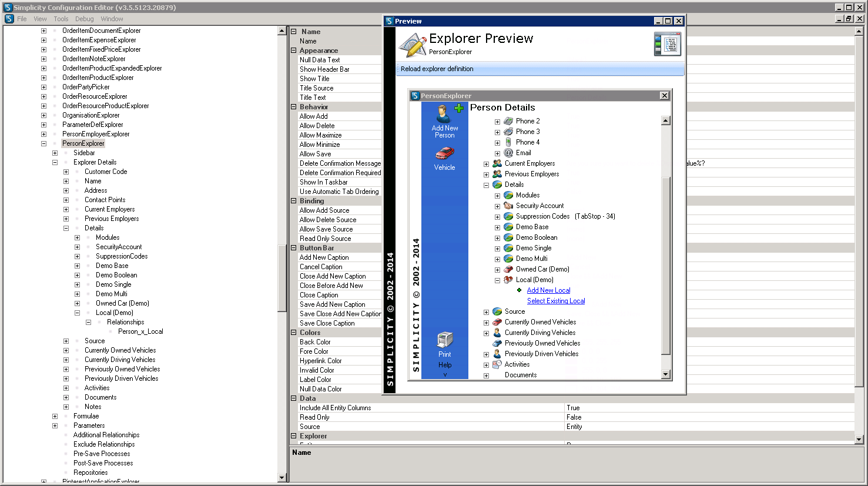Expand the Formulae tree node
The width and height of the screenshot is (868, 486).
coord(55,416)
